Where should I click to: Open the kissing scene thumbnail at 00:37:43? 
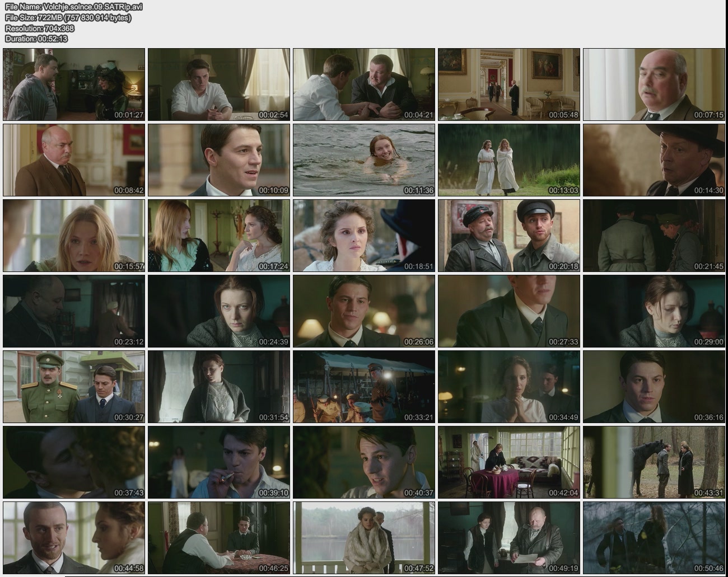[x=74, y=462]
